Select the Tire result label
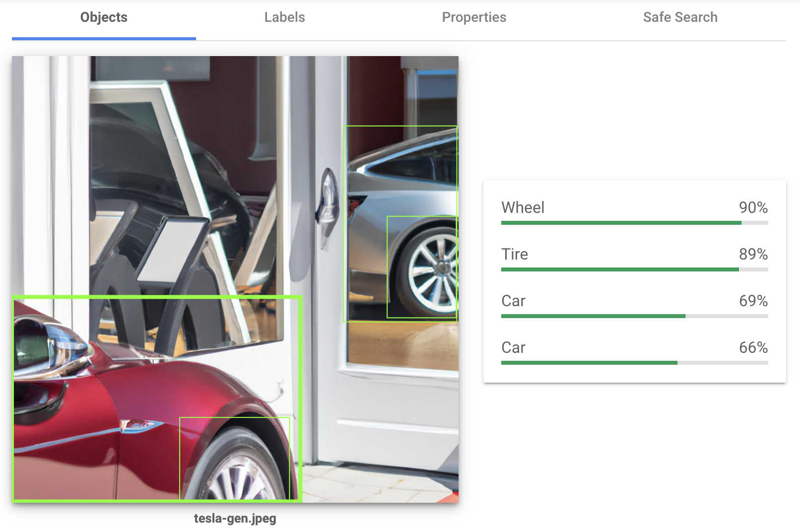Viewport: 800px width, 532px height. [515, 254]
